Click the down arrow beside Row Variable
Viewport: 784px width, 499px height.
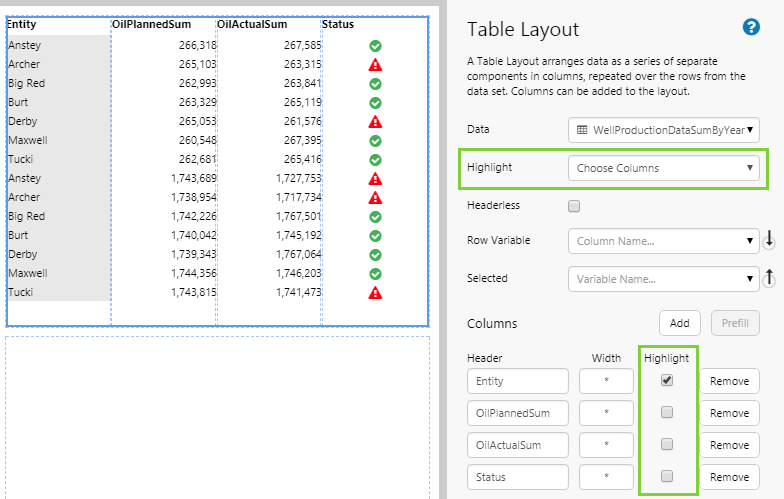pyautogui.click(x=768, y=240)
